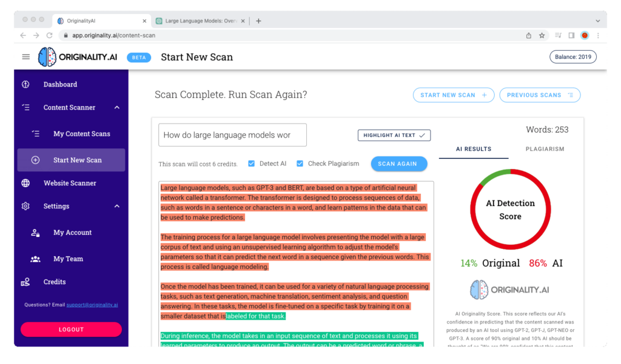Switch to the Large Language Models tab
This screenshot has height=364, width=621.
pos(201,21)
